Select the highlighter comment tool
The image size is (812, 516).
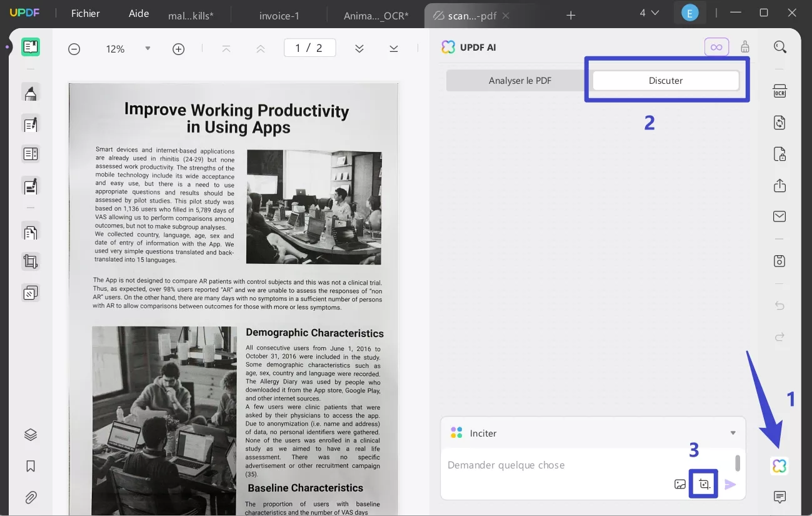(x=30, y=93)
